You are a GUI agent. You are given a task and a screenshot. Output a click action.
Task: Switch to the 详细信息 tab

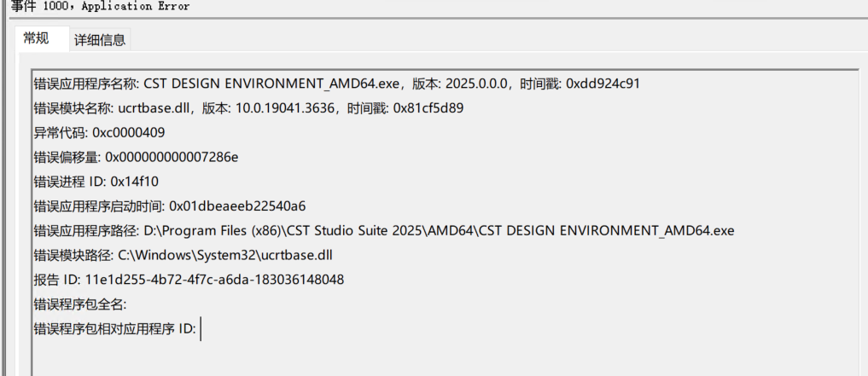click(x=100, y=40)
